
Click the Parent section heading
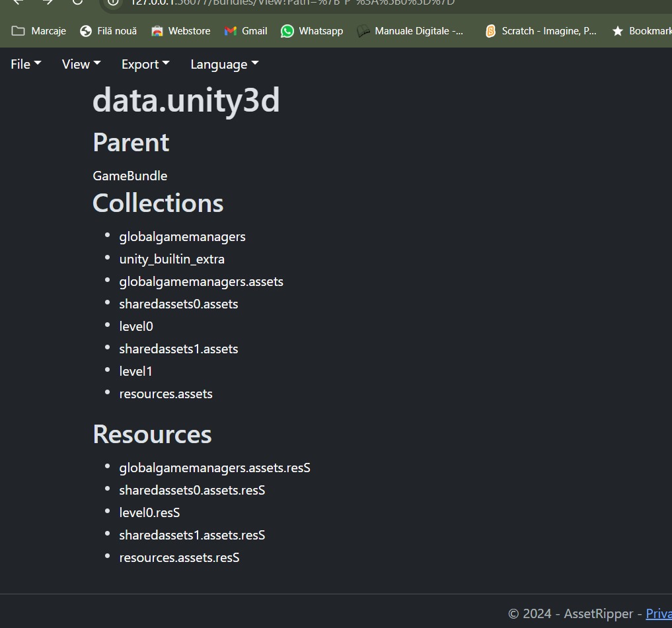pyautogui.click(x=131, y=142)
